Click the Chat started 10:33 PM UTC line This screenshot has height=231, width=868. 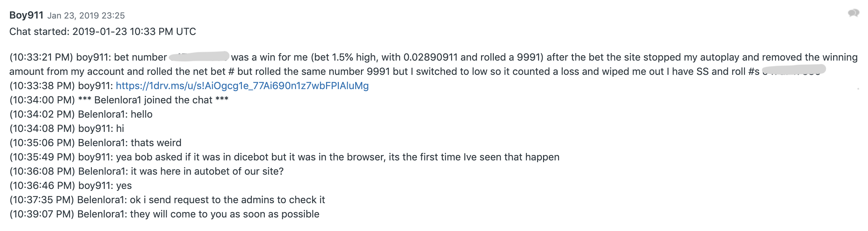click(103, 32)
